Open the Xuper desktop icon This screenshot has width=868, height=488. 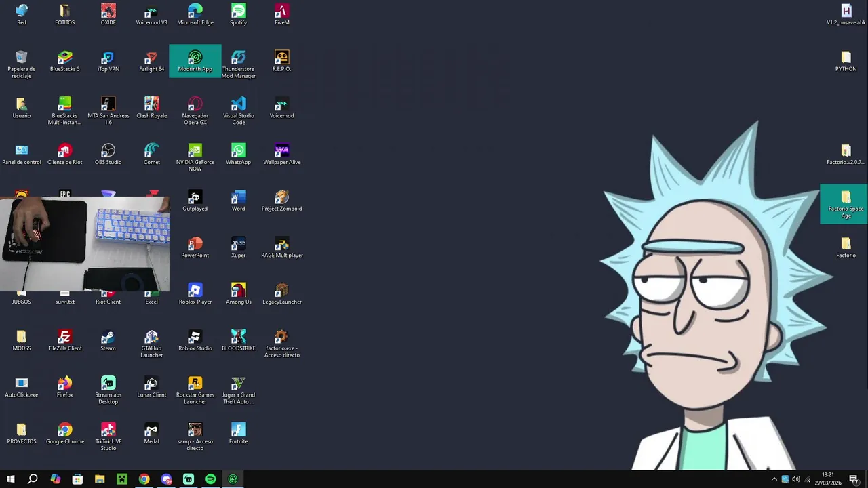click(x=239, y=248)
